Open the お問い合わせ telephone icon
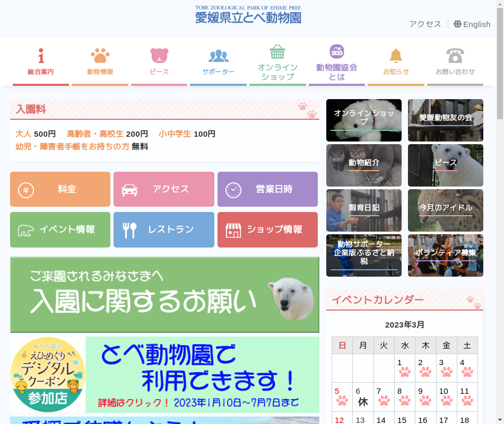Screen dimensions: 504x424 point(455,56)
